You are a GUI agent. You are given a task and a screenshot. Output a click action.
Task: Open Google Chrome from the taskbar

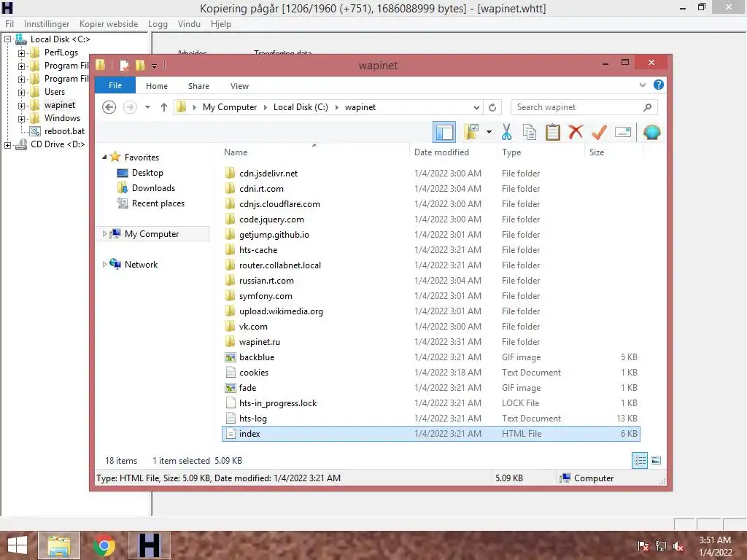point(104,545)
